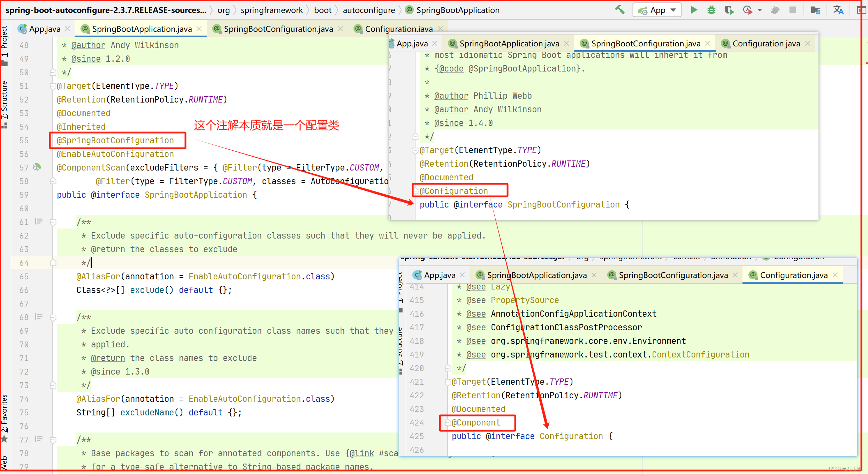Click @EnableAutoConfiguration annotation on line 56
Viewport: 868px width, 474px height.
(x=115, y=154)
